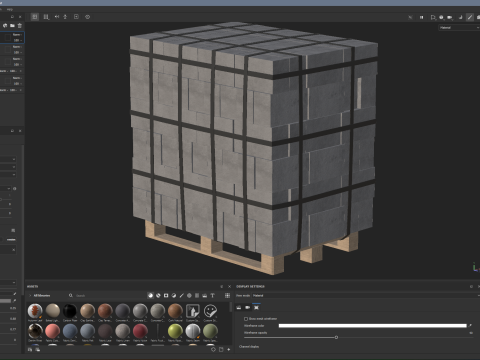
Task: Open the first dropdown in left properties panel
Action: point(8,159)
